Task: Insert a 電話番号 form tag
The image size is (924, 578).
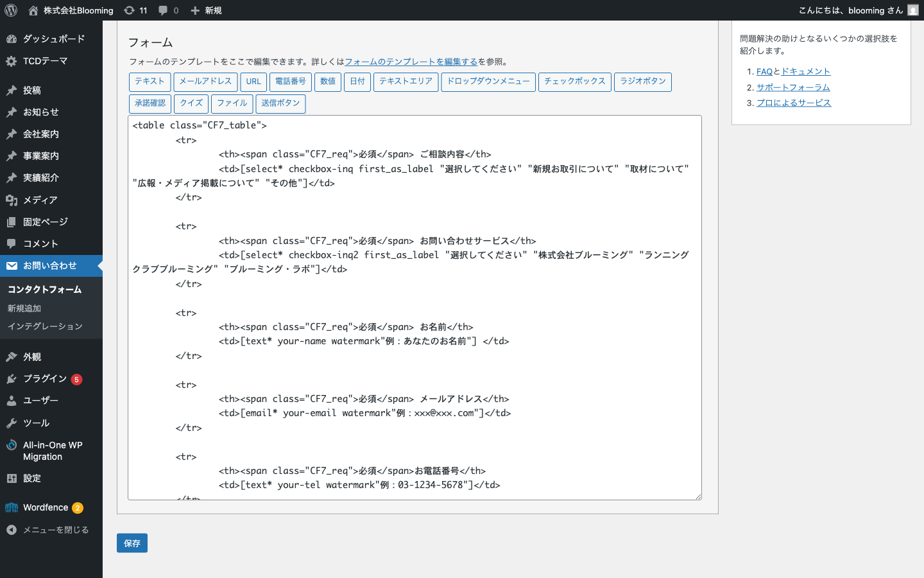Action: (x=291, y=82)
